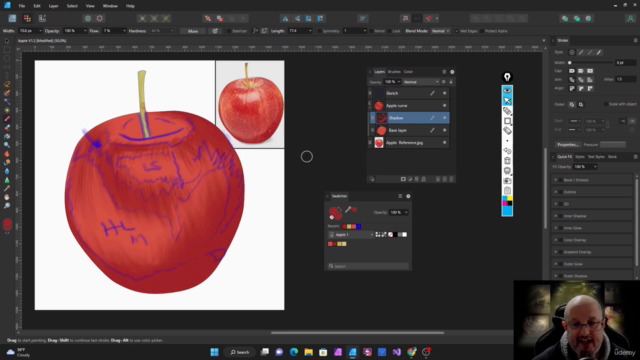Switch to the Color tab
The image size is (640, 360).
pyautogui.click(x=408, y=72)
